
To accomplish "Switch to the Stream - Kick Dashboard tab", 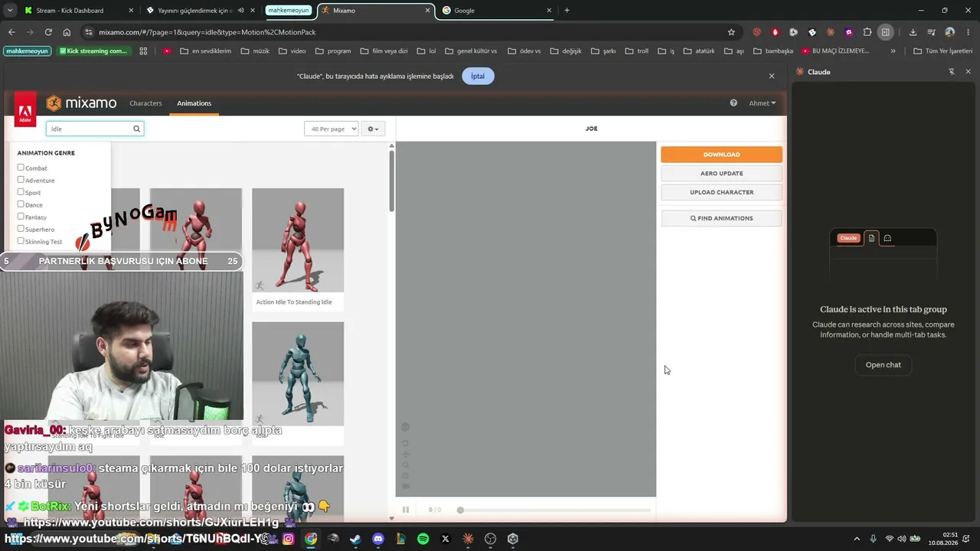I will (x=78, y=11).
